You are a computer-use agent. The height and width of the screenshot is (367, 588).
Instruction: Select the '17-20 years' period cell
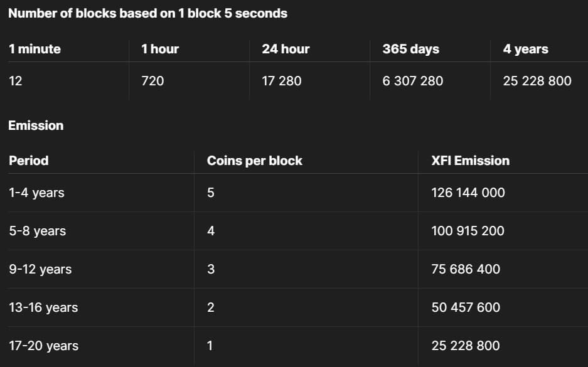[x=43, y=346]
